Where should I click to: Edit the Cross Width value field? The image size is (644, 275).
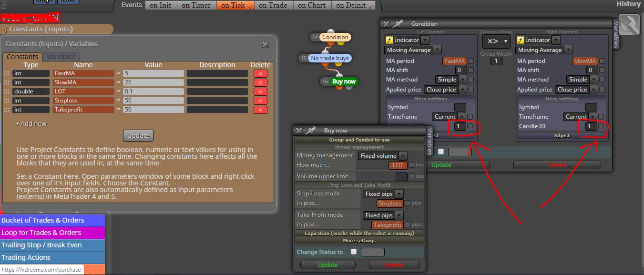click(x=496, y=61)
